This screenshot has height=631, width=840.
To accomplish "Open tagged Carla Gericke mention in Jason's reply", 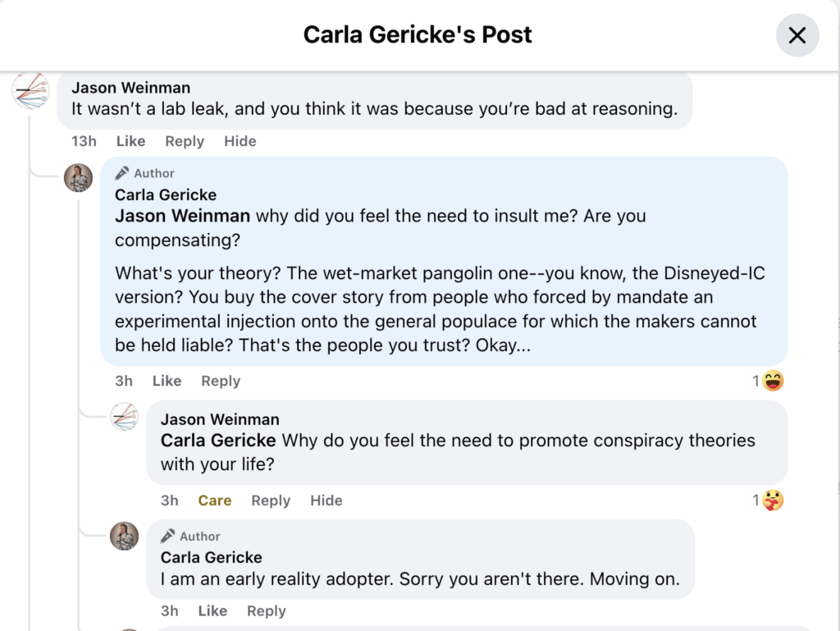I will click(218, 441).
